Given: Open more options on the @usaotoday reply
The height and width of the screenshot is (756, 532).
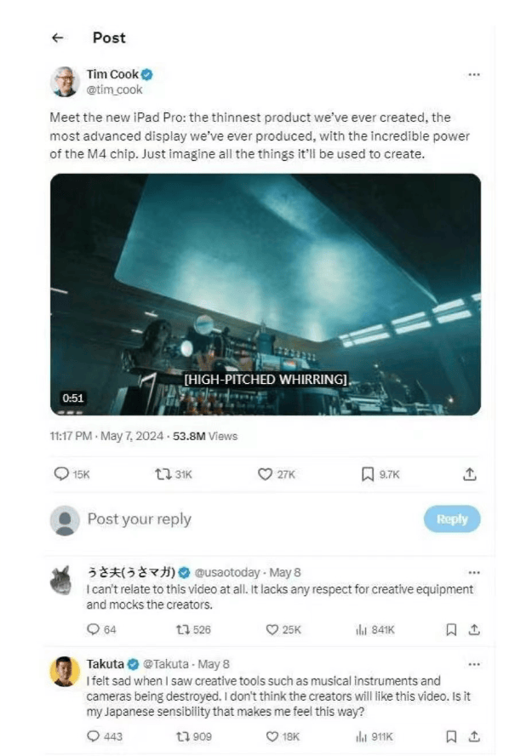Looking at the screenshot, I should (473, 573).
